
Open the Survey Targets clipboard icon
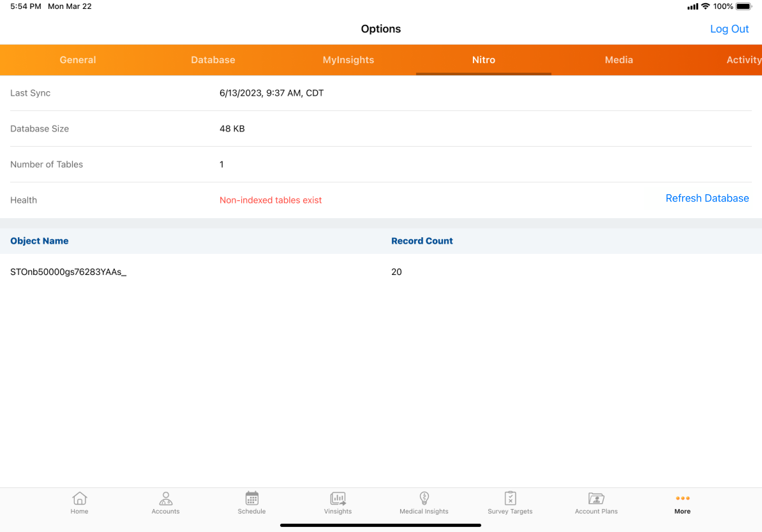510,498
